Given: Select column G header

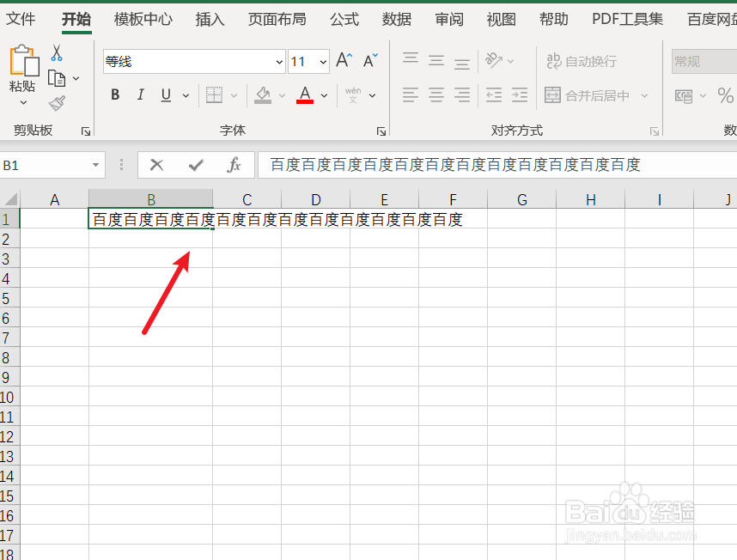Looking at the screenshot, I should [x=521, y=199].
